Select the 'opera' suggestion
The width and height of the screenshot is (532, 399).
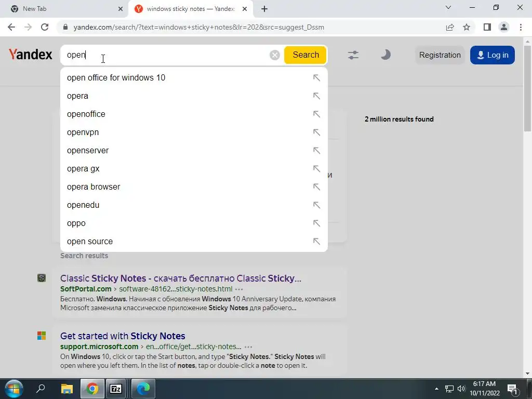194,96
